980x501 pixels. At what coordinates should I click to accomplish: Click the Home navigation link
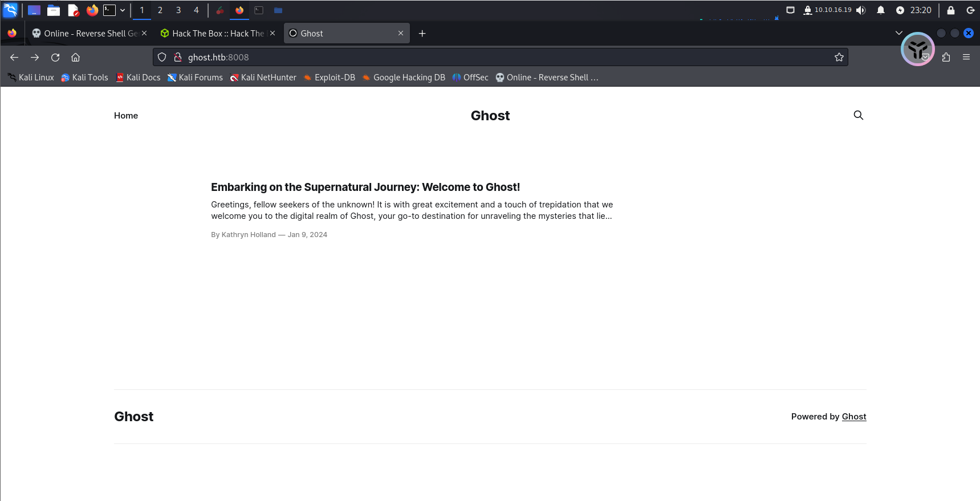126,116
